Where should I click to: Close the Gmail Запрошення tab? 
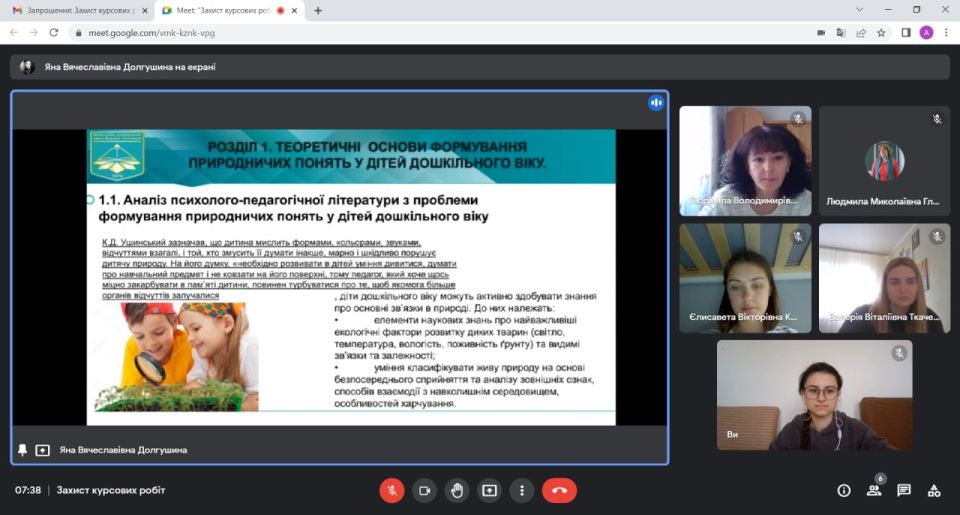142,10
